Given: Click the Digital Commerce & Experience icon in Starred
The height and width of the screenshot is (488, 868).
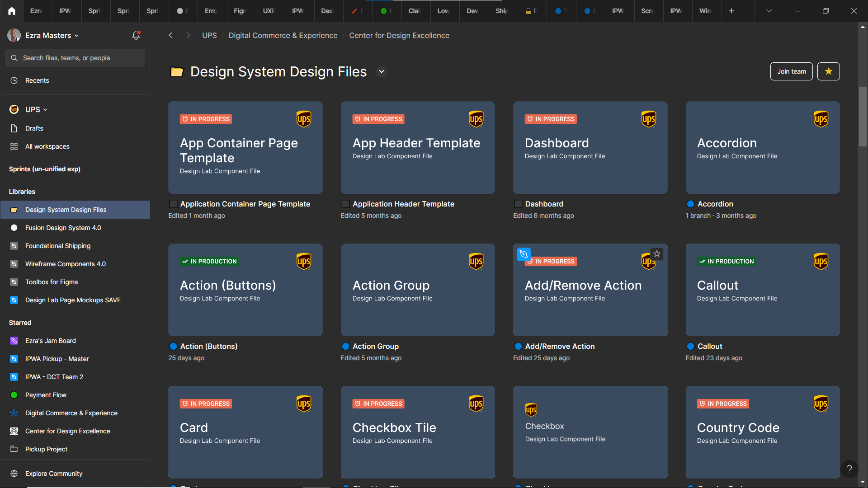Looking at the screenshot, I should tap(14, 413).
